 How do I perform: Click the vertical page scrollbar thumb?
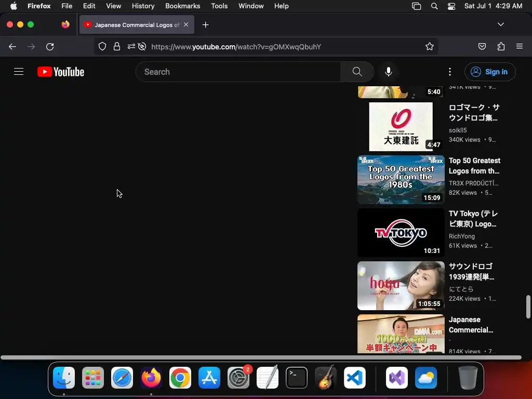[x=528, y=307]
